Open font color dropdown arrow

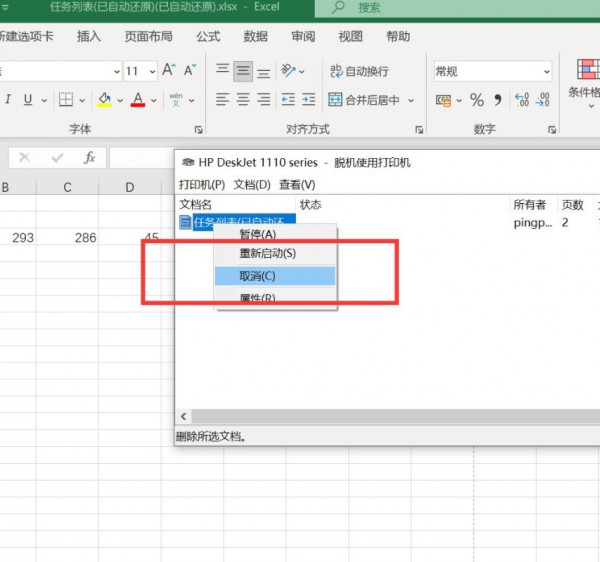coord(153,100)
